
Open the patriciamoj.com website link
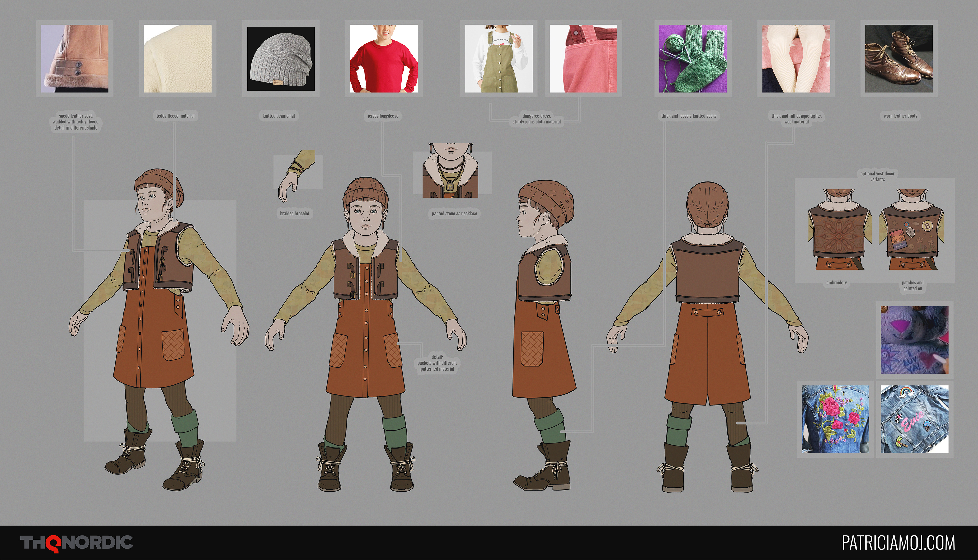point(898,543)
